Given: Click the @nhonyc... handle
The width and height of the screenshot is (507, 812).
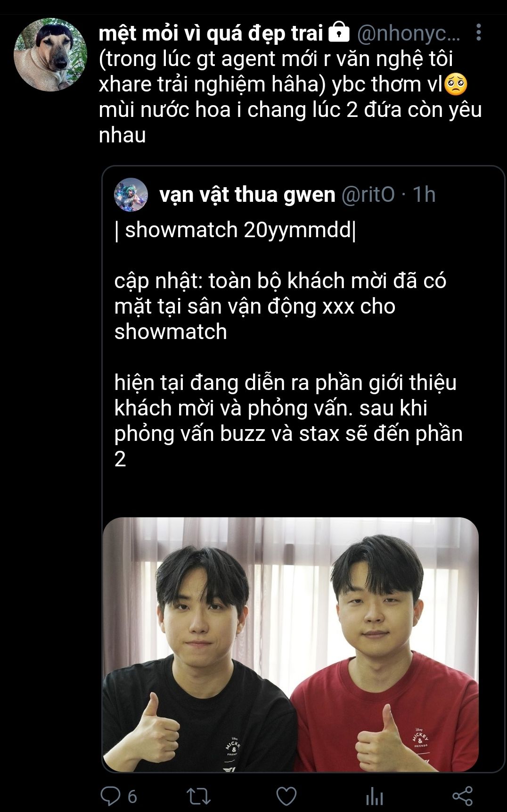Looking at the screenshot, I should click(x=409, y=33).
